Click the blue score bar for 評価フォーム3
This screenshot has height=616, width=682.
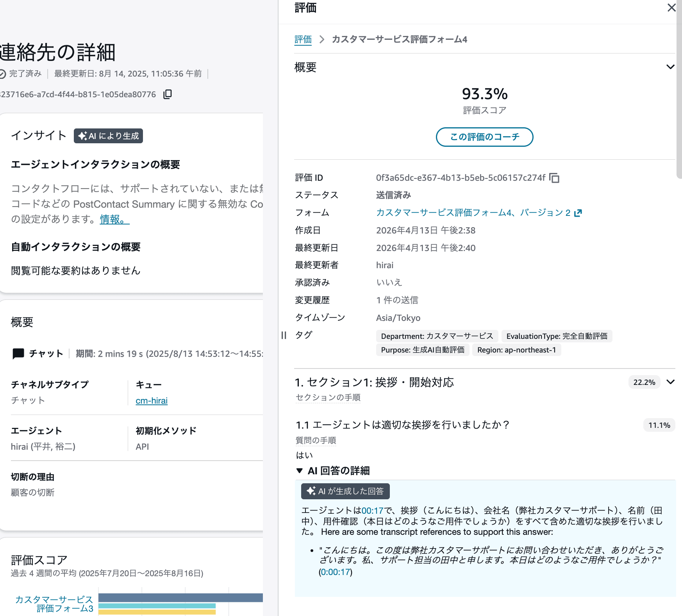(x=180, y=598)
